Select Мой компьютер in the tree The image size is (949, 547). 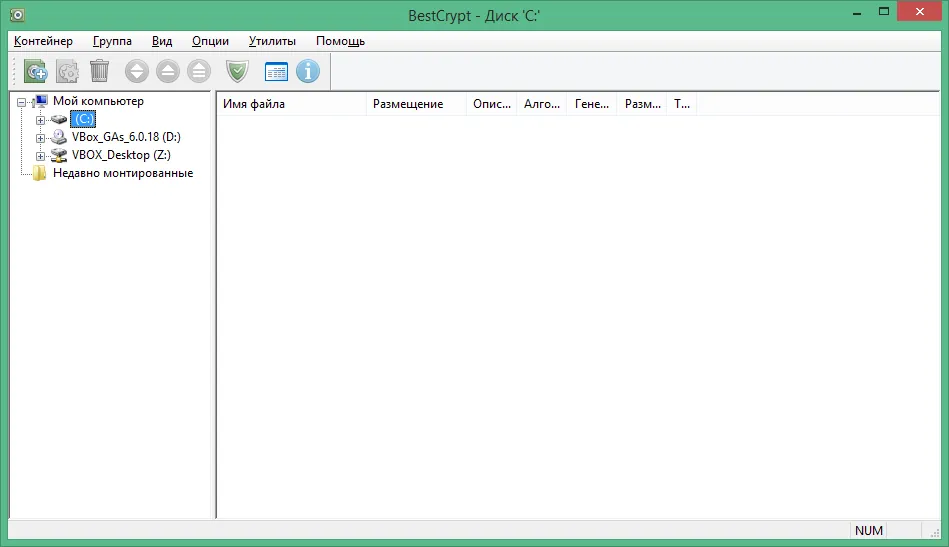pyautogui.click(x=98, y=101)
